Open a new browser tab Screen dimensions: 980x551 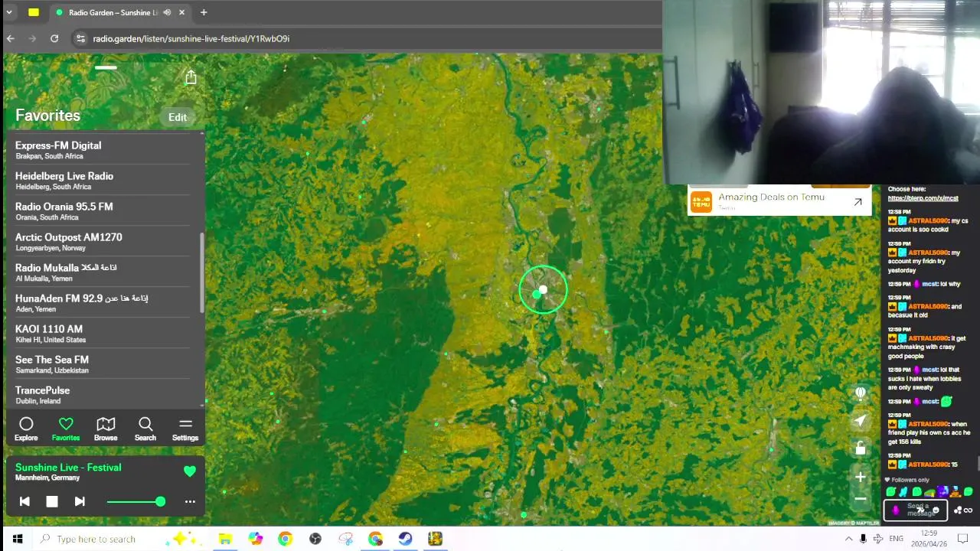(204, 12)
